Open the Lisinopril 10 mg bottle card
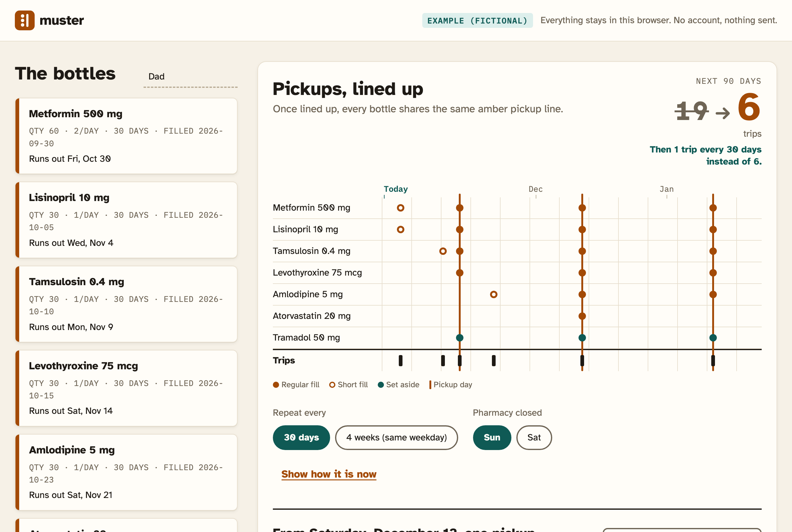This screenshot has width=792, height=532. 126,220
